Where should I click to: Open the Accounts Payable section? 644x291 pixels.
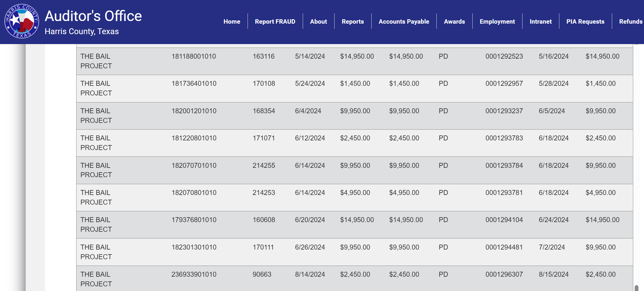(x=404, y=21)
